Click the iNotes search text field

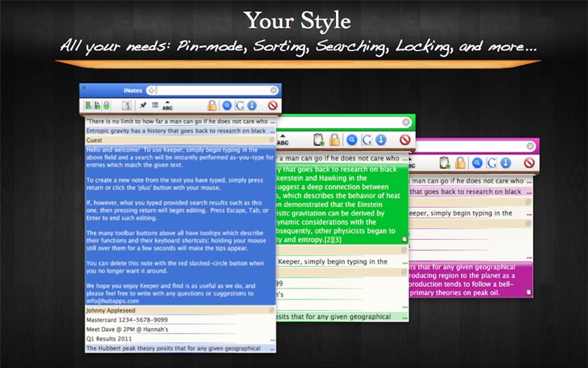tap(212, 90)
